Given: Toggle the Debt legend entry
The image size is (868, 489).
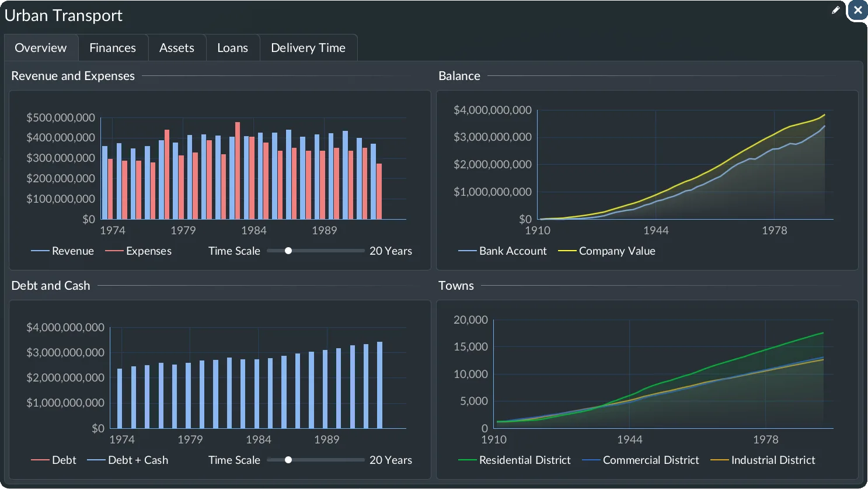Looking at the screenshot, I should 54,460.
